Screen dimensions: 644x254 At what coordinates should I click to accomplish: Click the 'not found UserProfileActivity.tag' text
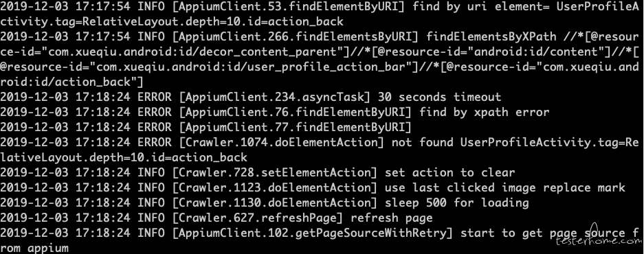pyautogui.click(x=504, y=143)
